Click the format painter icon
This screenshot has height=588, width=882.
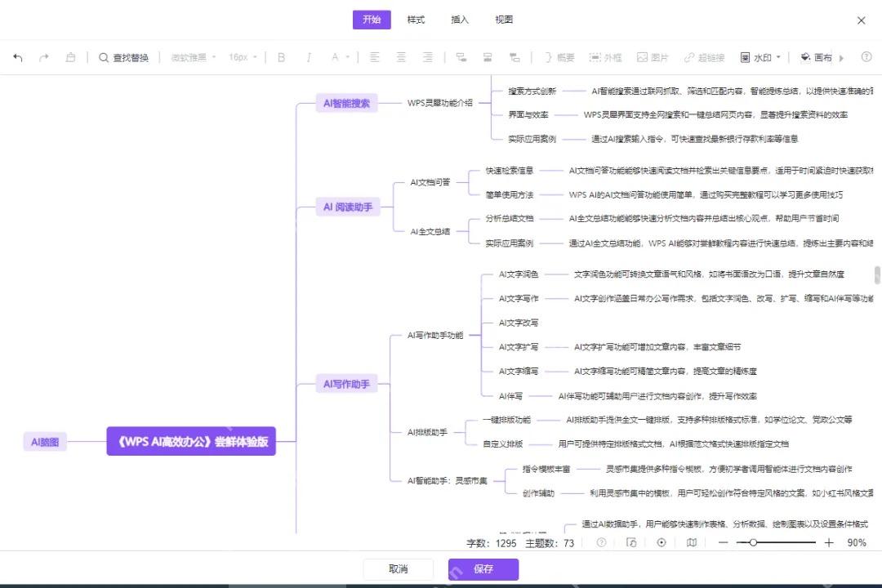(70, 57)
